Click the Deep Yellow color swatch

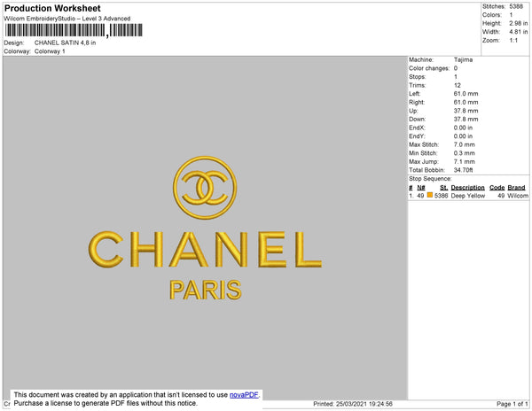click(430, 195)
